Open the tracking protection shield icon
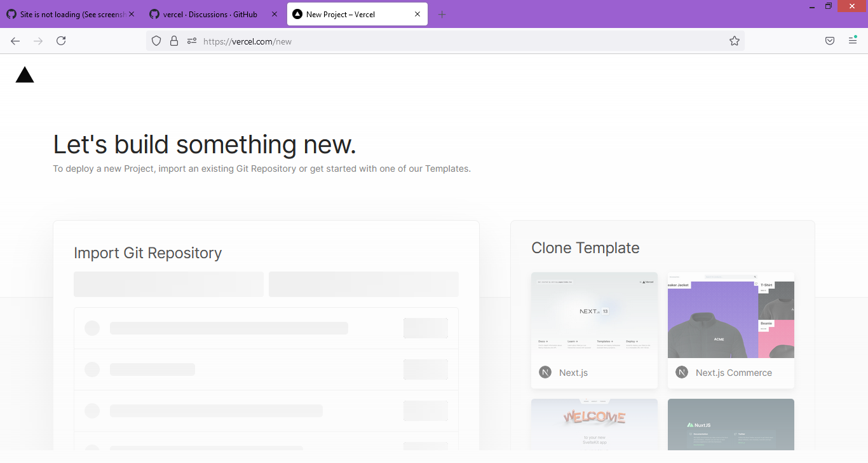Image resolution: width=868 pixels, height=463 pixels. pos(156,41)
